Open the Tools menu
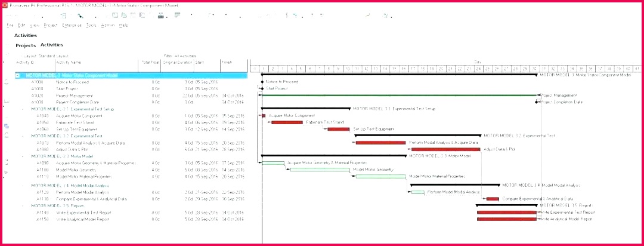Screen dimensions: 644x246 [x=91, y=25]
